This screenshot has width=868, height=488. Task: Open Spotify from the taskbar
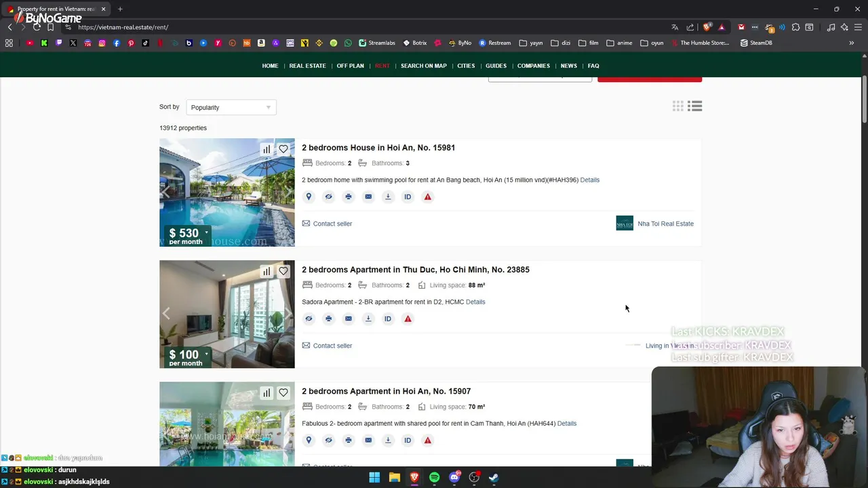(x=434, y=477)
